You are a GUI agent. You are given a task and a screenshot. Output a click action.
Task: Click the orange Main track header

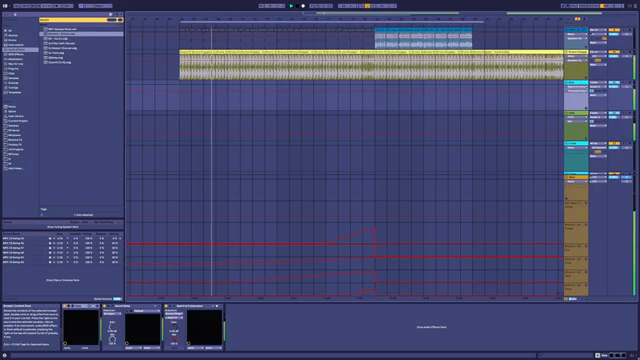(576, 177)
